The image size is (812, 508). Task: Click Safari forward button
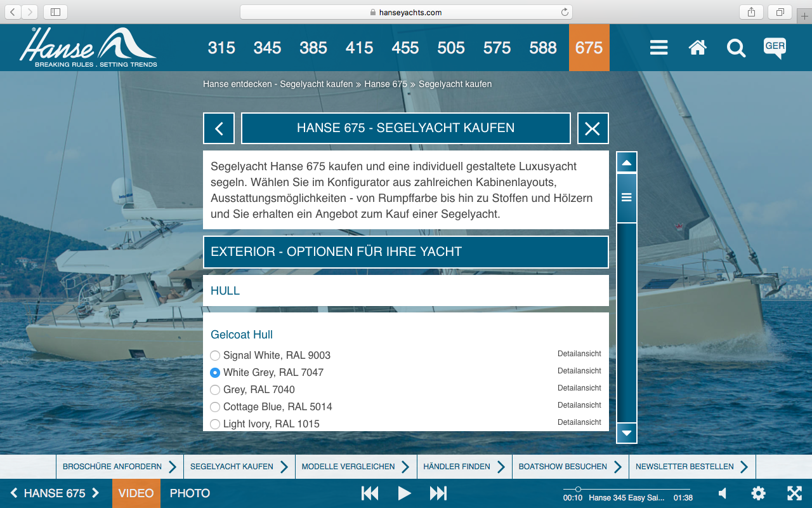30,12
